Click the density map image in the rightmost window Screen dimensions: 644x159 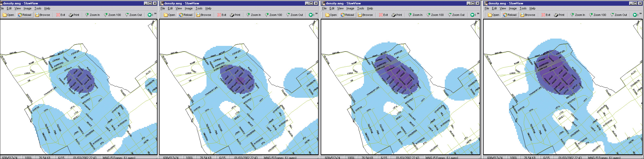pos(563,87)
